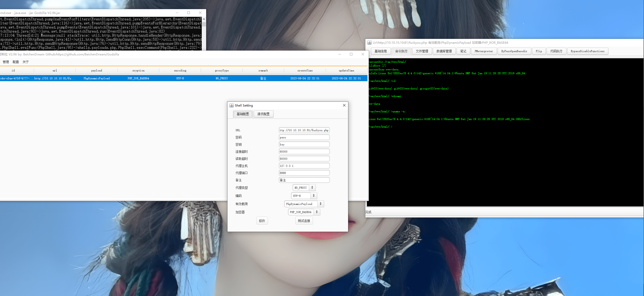The image size is (644, 296).
Task: Click the 密钥 field containing key
Action: pyautogui.click(x=304, y=144)
